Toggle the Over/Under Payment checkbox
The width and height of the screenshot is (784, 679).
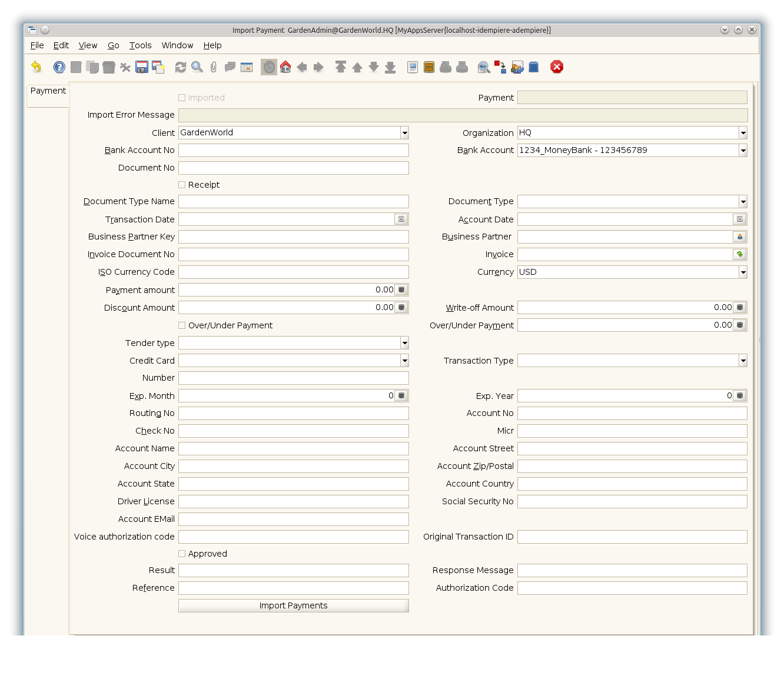(182, 325)
